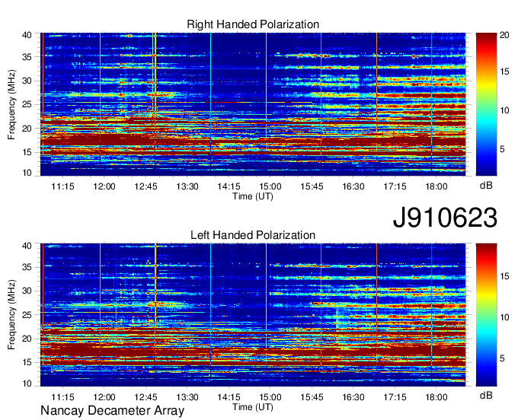This screenshot has height=420, width=518.
Task: Click the 35 MHz tick of Right Handed plot
Action: 27,57
